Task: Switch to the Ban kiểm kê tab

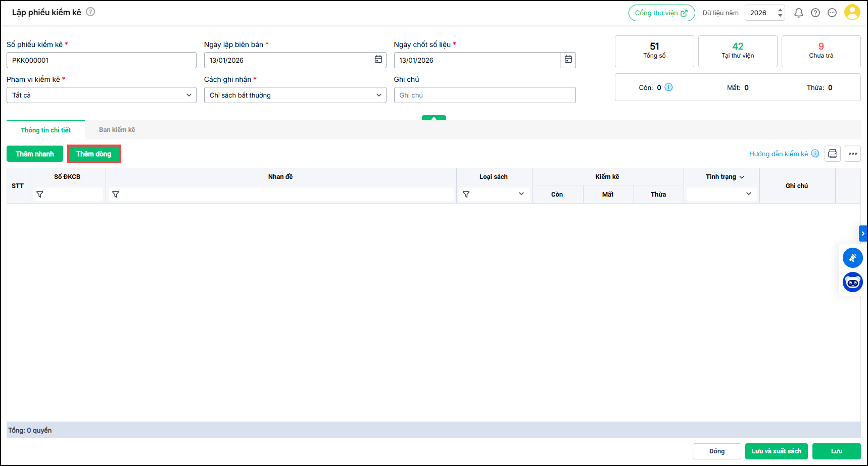Action: [117, 130]
